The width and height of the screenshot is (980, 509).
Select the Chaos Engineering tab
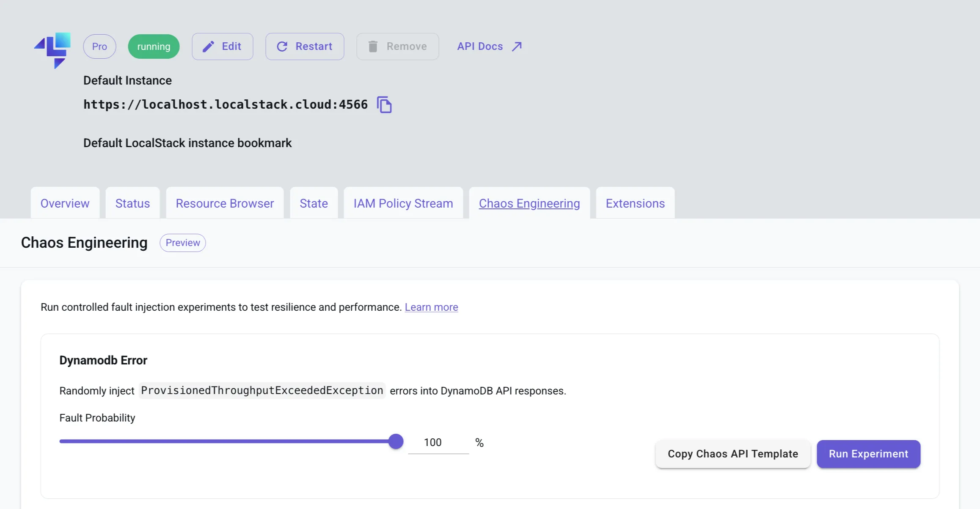pyautogui.click(x=529, y=203)
